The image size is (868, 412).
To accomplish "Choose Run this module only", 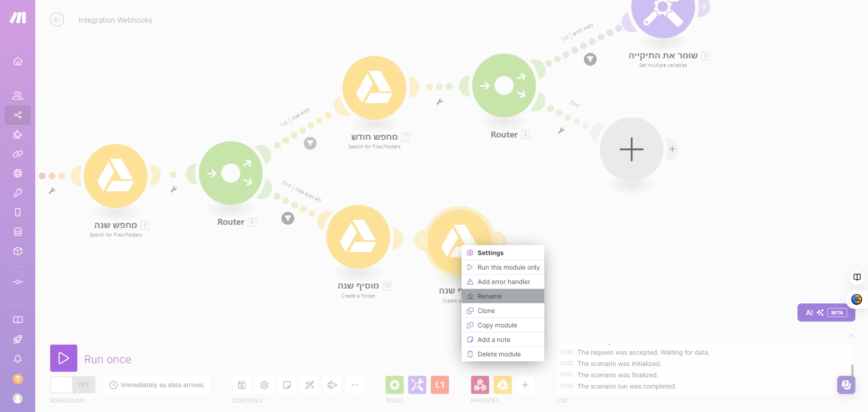I will 503,267.
